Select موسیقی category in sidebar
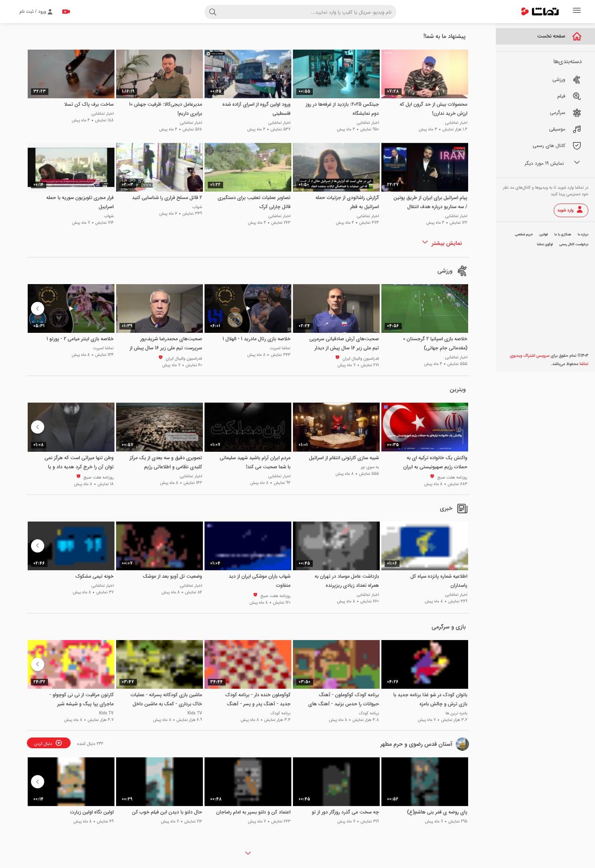This screenshot has height=868, width=595. [545, 129]
